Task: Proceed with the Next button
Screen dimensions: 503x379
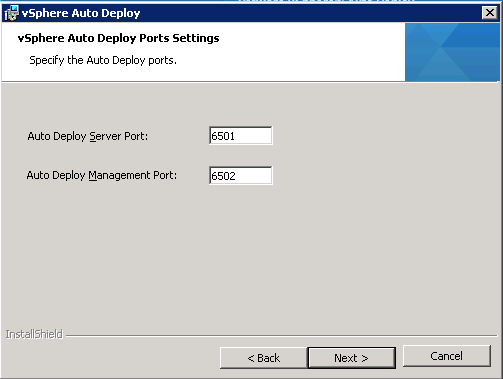Action: coord(352,358)
